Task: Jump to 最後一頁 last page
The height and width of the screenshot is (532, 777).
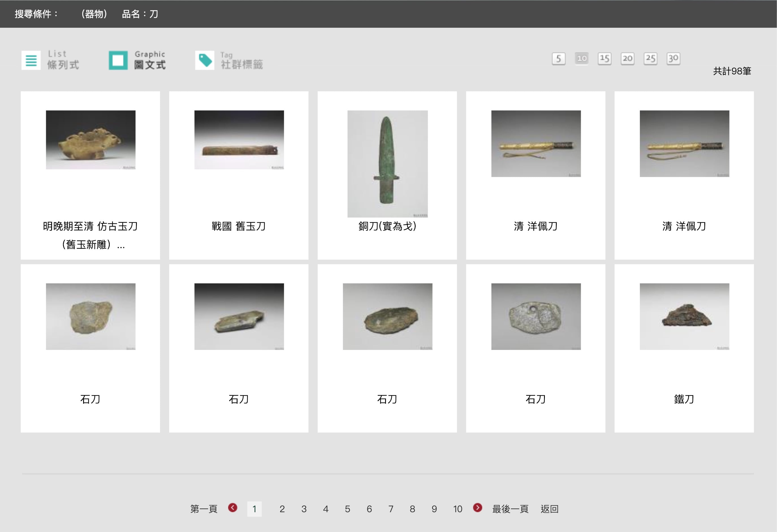Action: [510, 509]
